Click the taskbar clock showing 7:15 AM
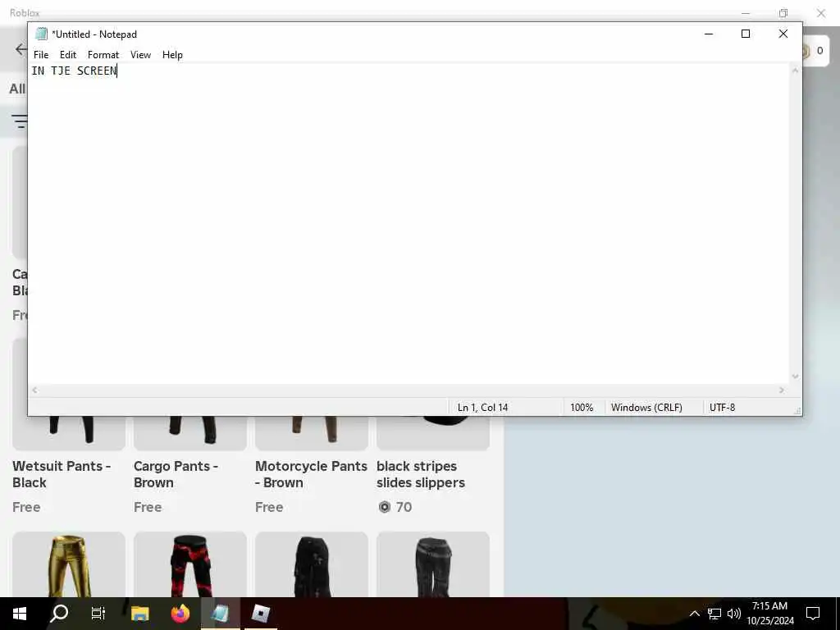 770,614
